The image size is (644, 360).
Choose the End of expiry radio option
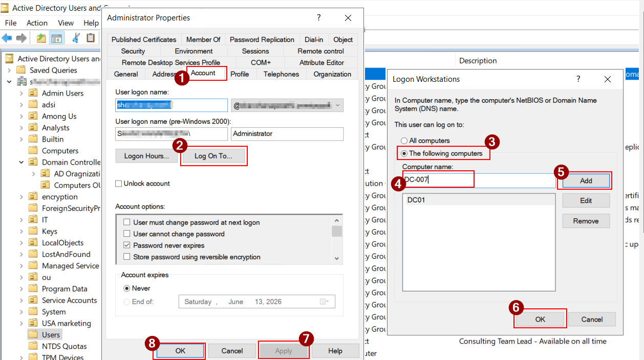pos(127,302)
